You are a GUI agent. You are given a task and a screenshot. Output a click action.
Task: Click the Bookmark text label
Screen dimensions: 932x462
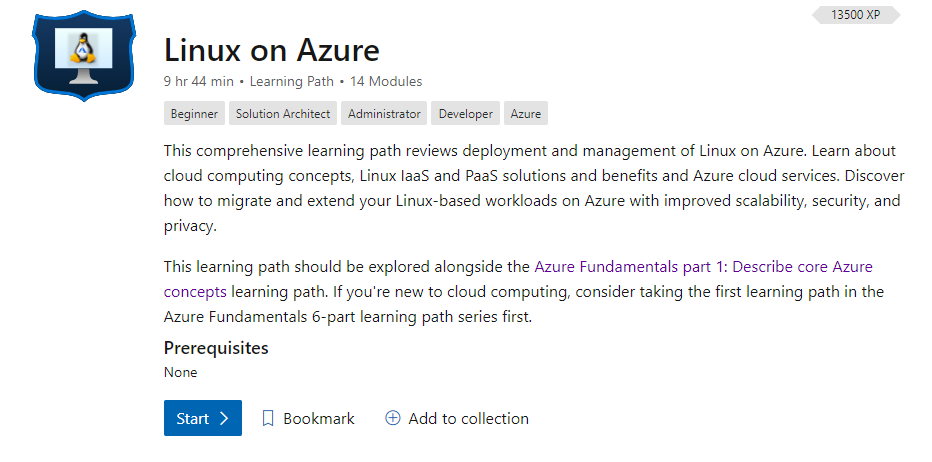pyautogui.click(x=319, y=419)
